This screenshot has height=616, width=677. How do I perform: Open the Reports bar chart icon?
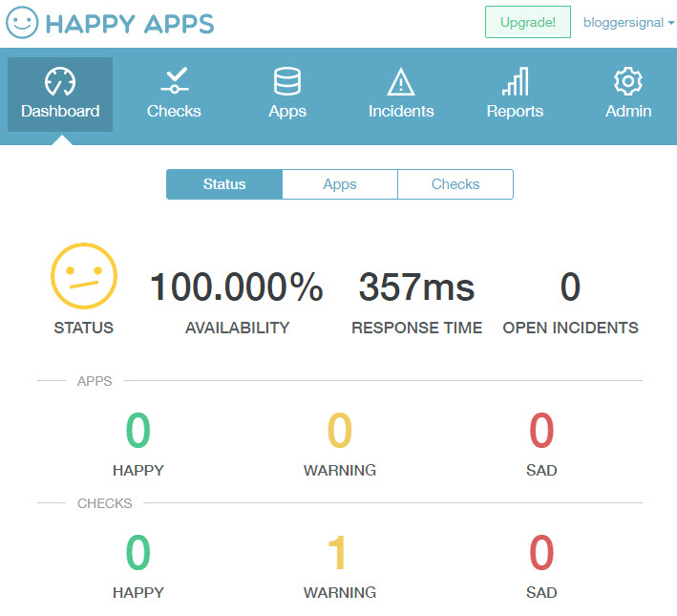pos(515,81)
